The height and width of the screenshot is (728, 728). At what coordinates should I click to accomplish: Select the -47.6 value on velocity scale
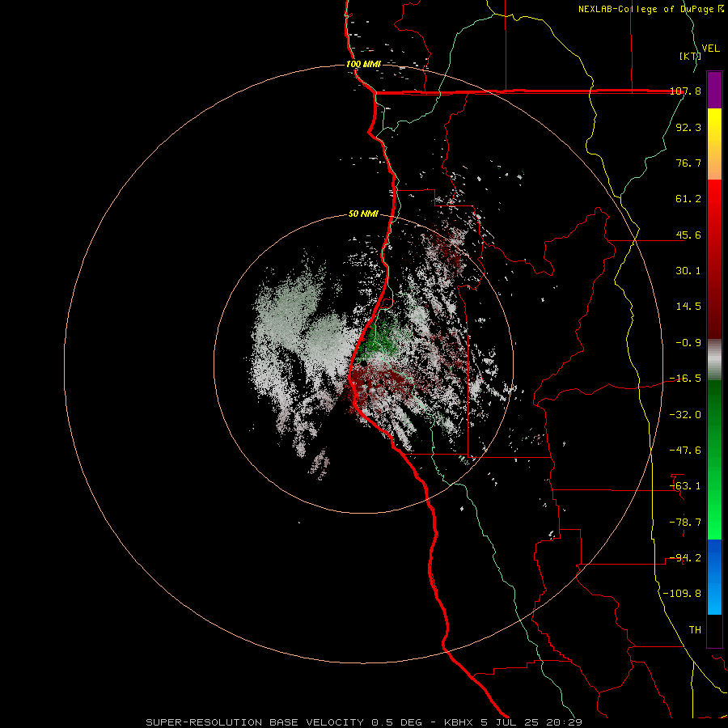[685, 451]
